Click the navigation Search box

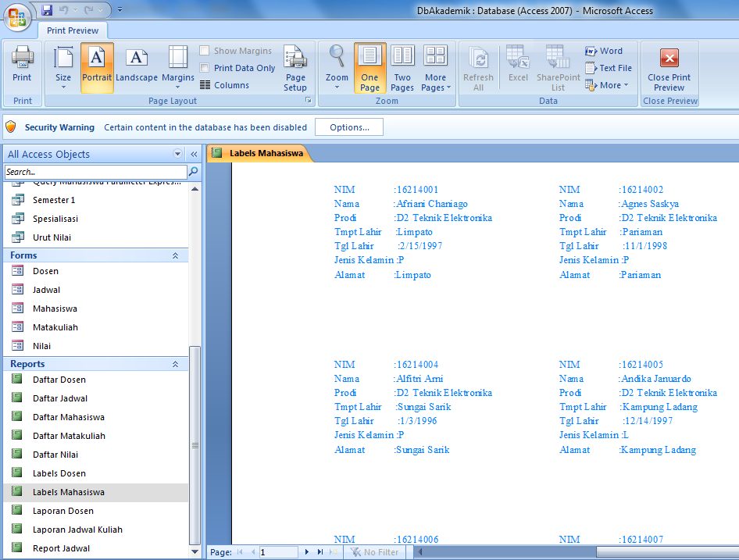pos(95,172)
